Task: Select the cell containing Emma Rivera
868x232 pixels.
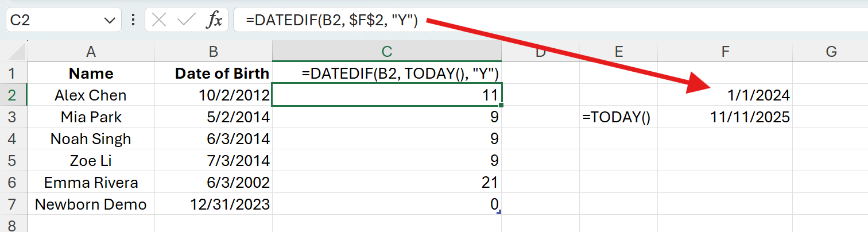Action: 91,183
